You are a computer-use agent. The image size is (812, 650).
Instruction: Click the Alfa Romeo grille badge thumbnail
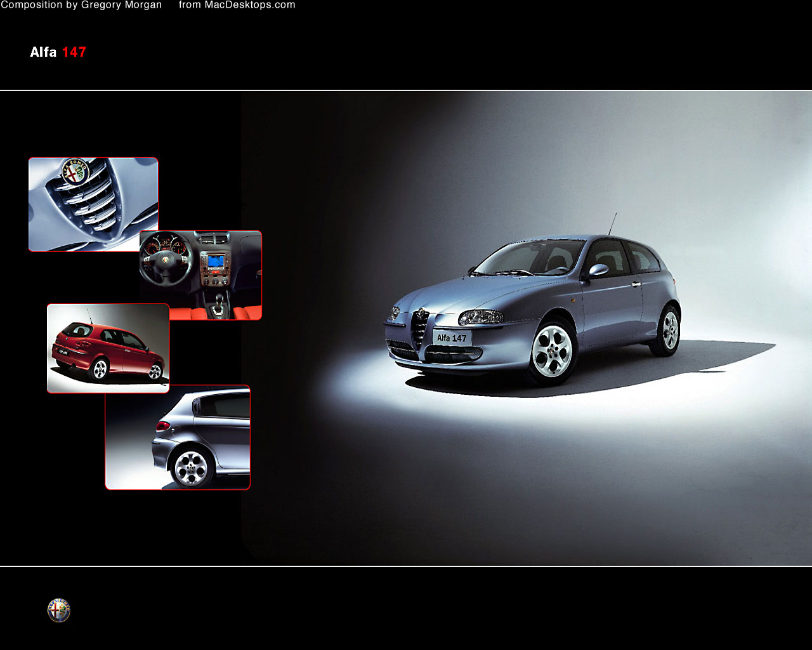93,204
